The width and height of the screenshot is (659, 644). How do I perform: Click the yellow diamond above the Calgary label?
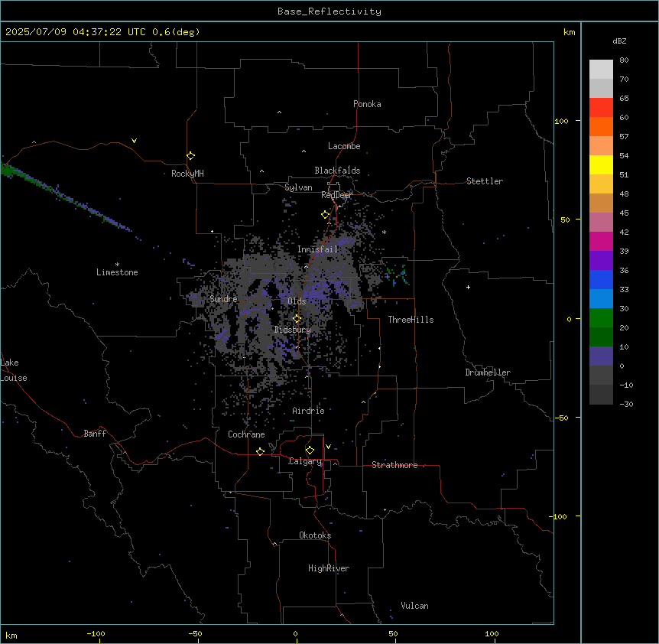pos(310,450)
